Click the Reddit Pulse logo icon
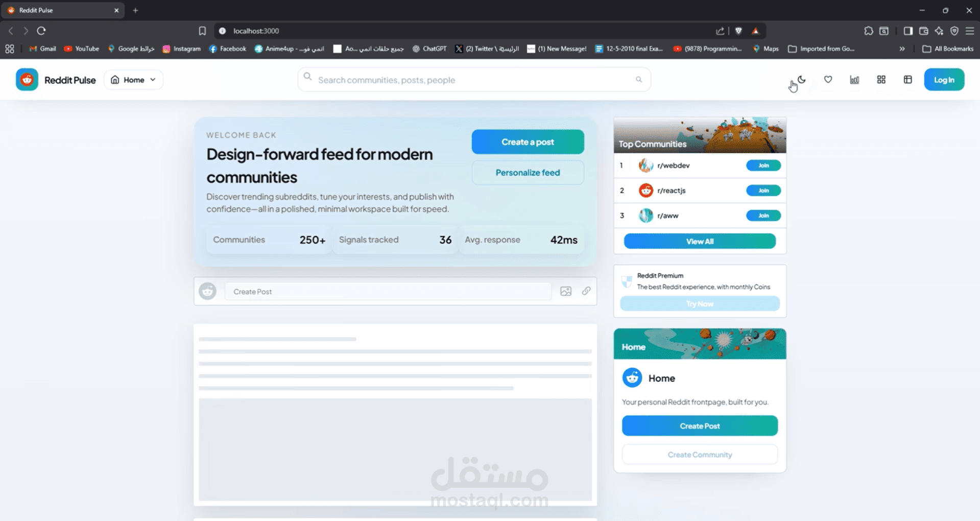980x521 pixels. (x=27, y=80)
